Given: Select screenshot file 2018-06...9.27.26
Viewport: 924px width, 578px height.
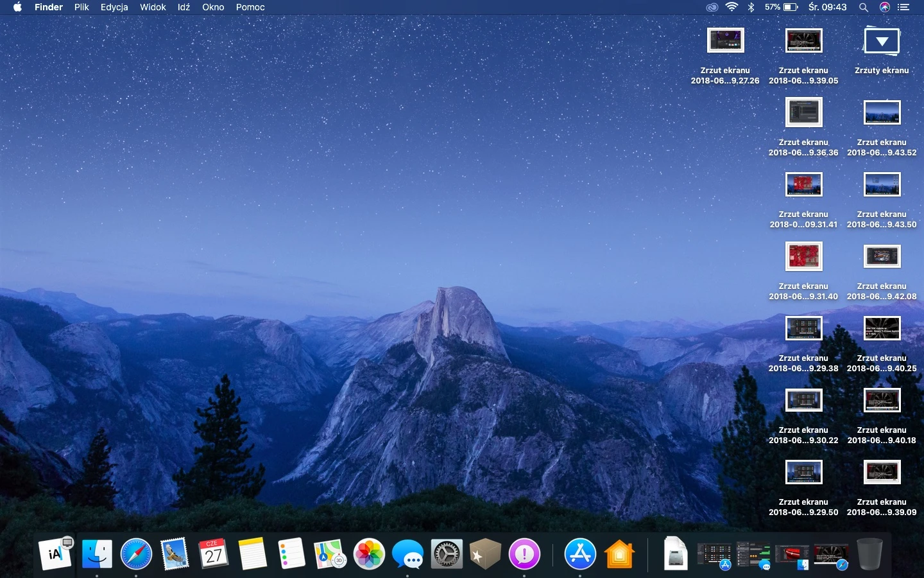Looking at the screenshot, I should pos(725,56).
